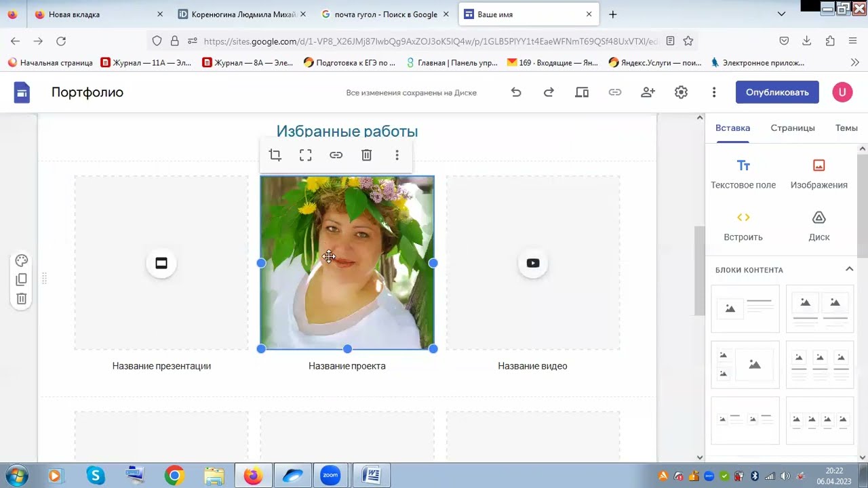The width and height of the screenshot is (868, 488).
Task: Choose the two images with text layout block
Action: (820, 308)
